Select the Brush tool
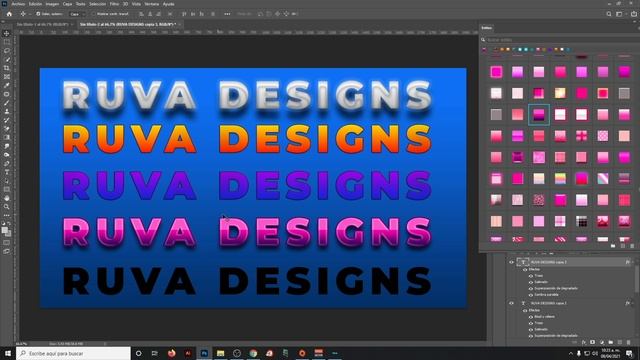The height and width of the screenshot is (360, 640). pyautogui.click(x=7, y=103)
